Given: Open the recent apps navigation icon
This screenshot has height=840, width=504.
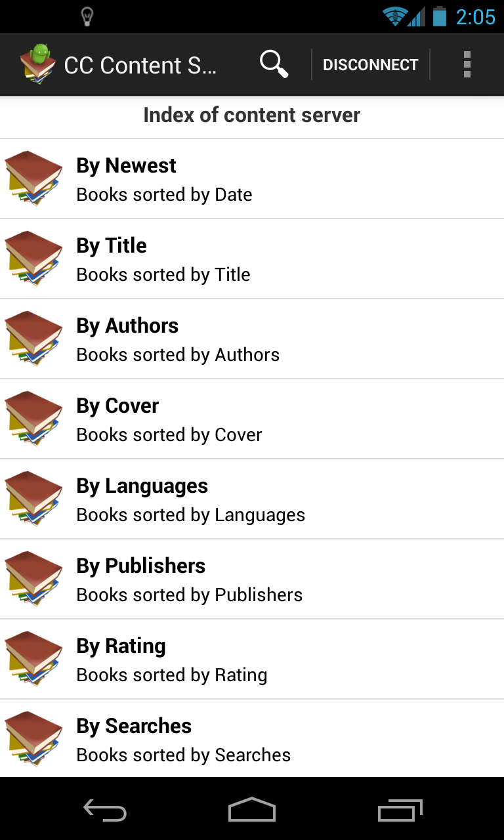Looking at the screenshot, I should click(400, 810).
